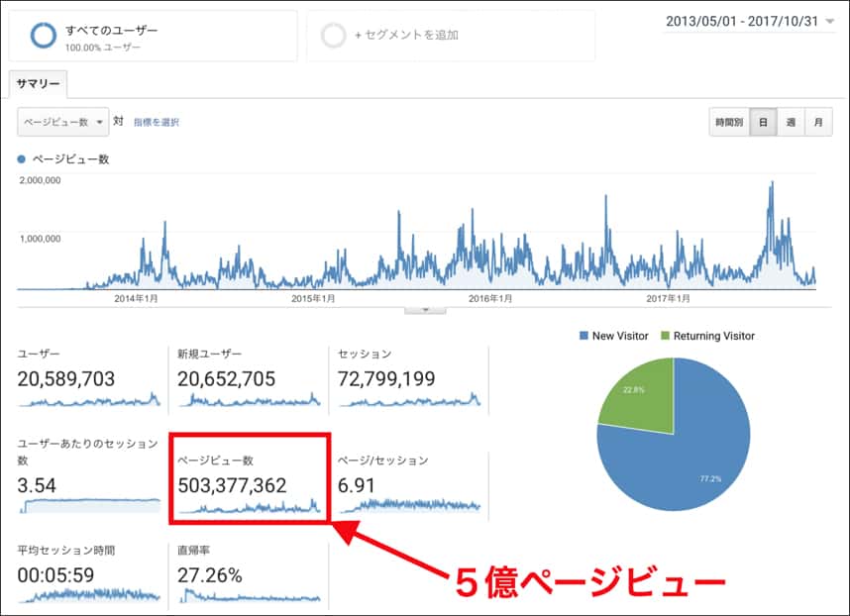Click the 平均セッション時間 sparkline chart
Image resolution: width=850 pixels, height=616 pixels.
(89, 595)
